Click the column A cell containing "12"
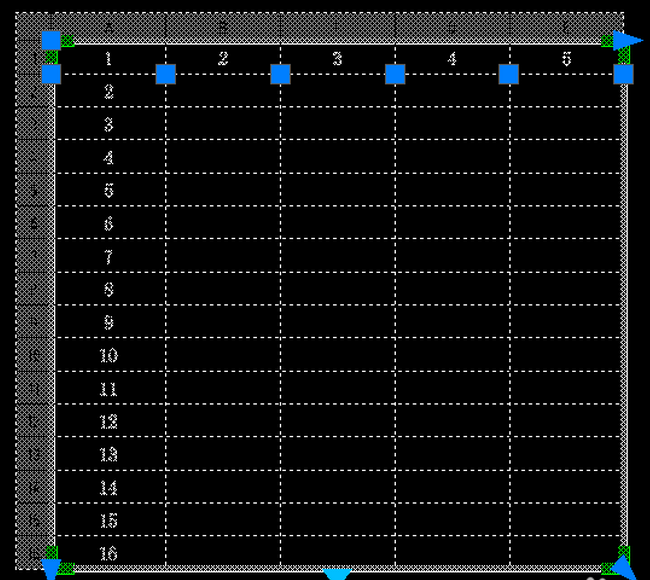650x580 pixels. coord(110,420)
